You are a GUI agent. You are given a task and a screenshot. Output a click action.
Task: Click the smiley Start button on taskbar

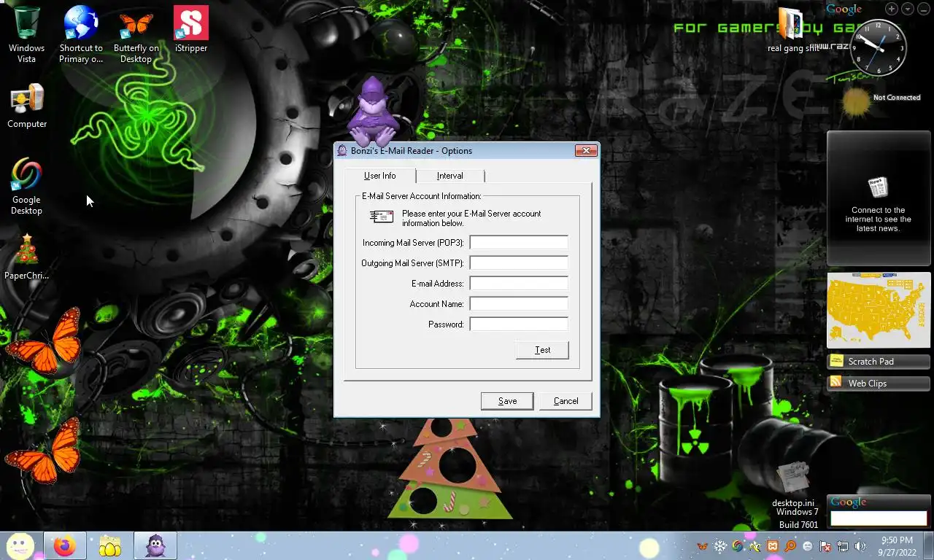pyautogui.click(x=20, y=545)
